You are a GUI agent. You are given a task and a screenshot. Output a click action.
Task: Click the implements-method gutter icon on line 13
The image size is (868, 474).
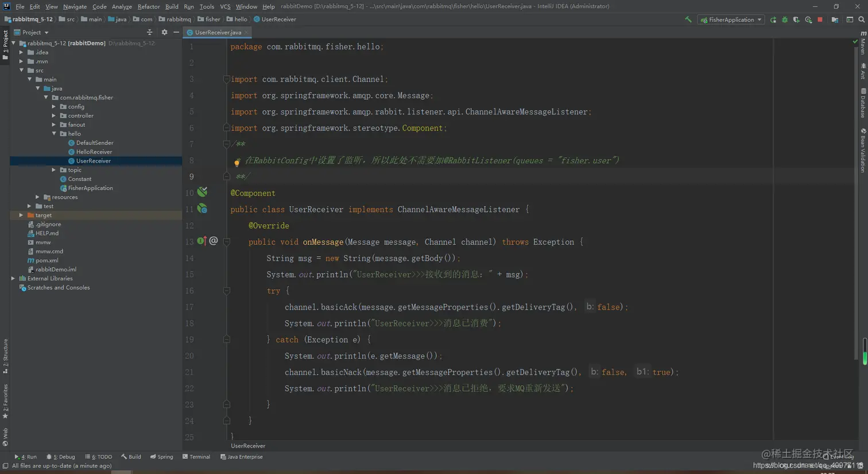coord(201,241)
